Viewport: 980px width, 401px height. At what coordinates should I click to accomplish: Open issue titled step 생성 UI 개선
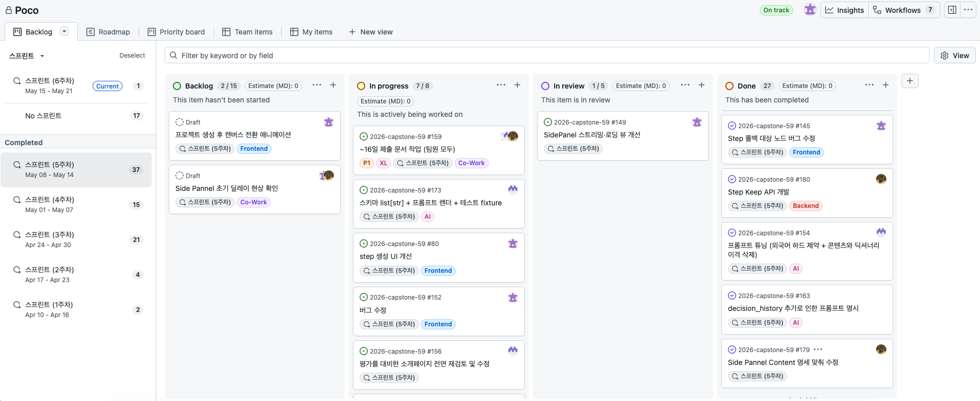(x=385, y=256)
